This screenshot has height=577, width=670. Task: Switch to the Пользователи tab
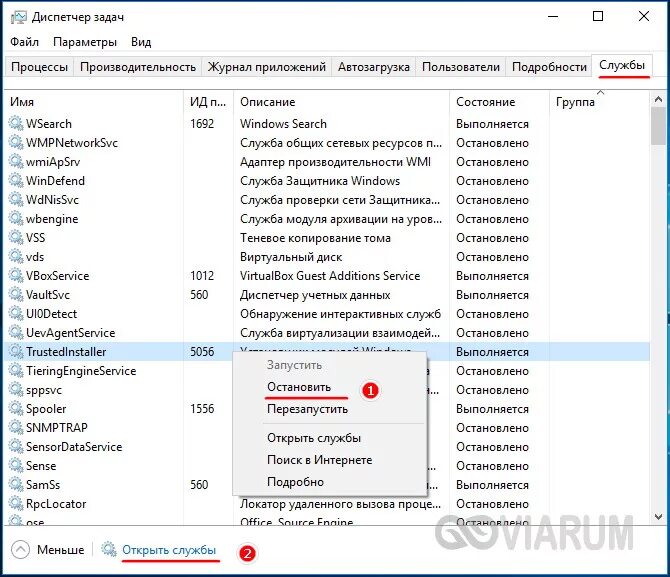[x=461, y=67]
